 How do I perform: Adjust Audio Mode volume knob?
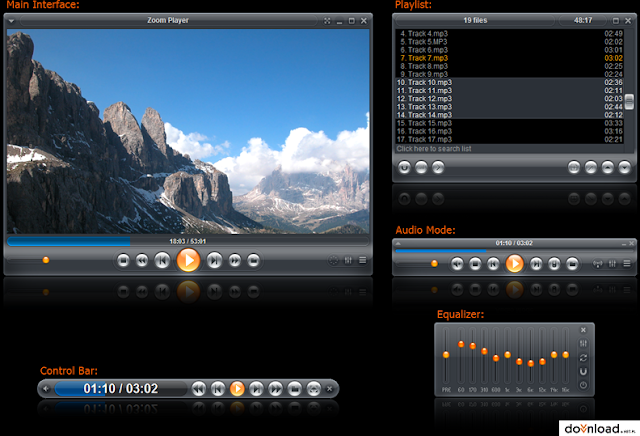[x=434, y=264]
